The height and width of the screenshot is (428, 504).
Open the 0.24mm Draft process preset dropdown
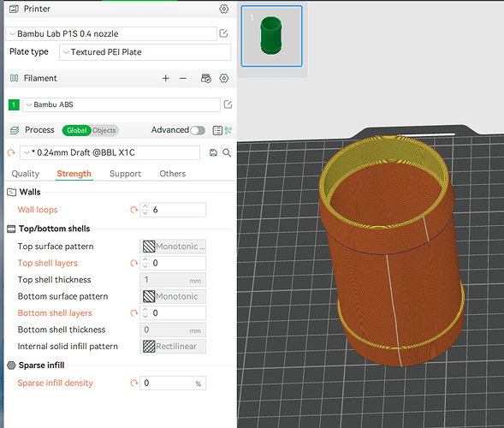pos(110,152)
